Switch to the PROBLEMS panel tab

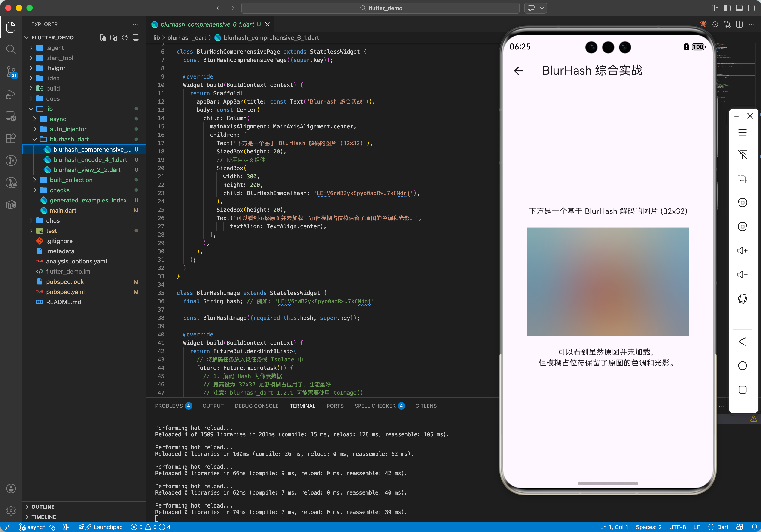coord(169,406)
